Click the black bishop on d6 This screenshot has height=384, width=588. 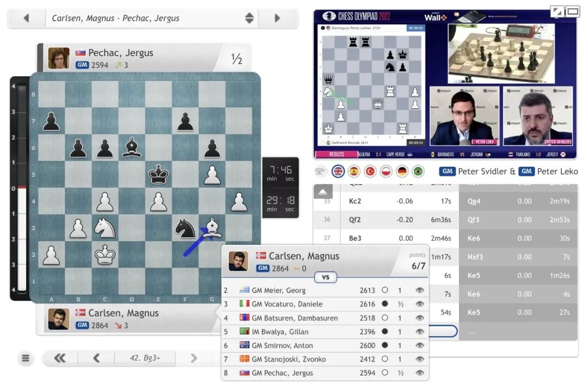coord(132,148)
